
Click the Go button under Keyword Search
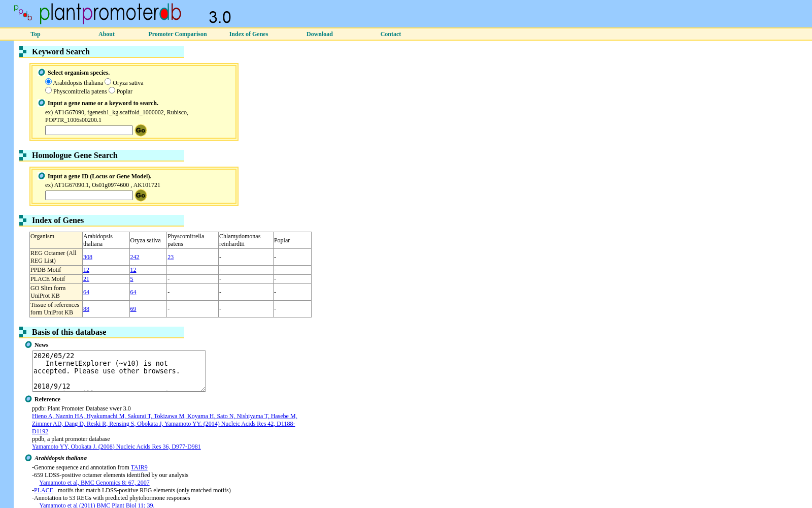[x=141, y=131]
